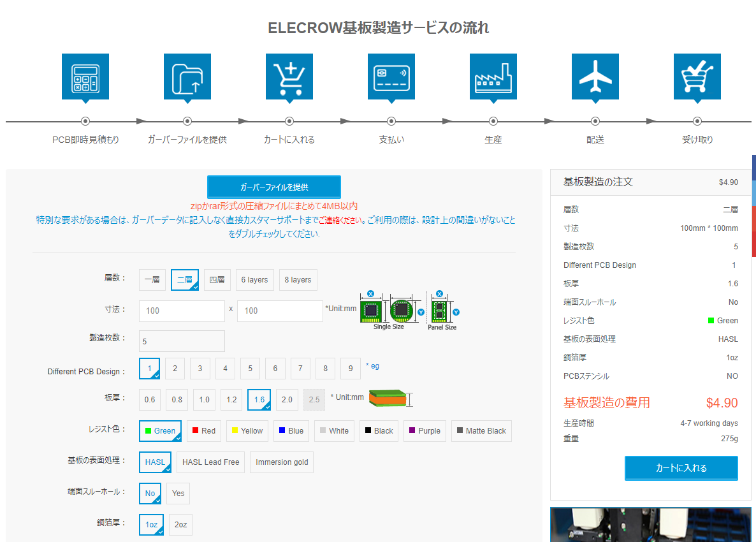The image size is (756, 542).
Task: Click the factory photo thumbnail
Action: pyautogui.click(x=650, y=525)
